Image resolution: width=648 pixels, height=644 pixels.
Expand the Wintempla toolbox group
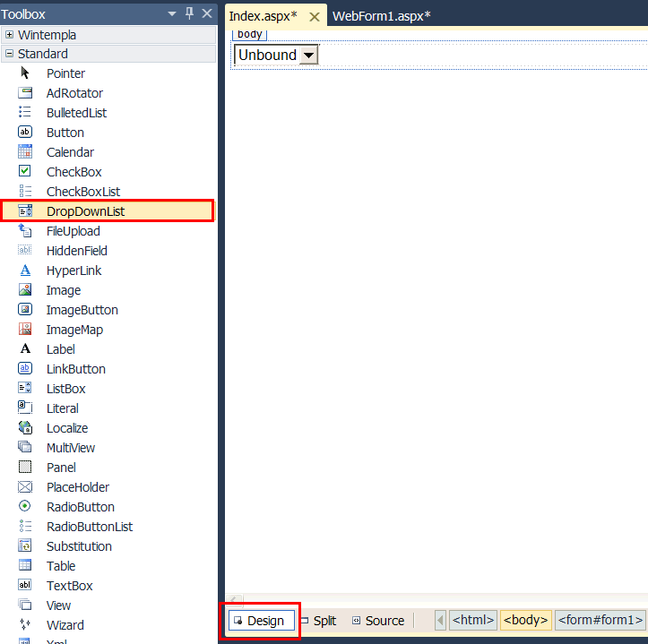click(x=10, y=35)
